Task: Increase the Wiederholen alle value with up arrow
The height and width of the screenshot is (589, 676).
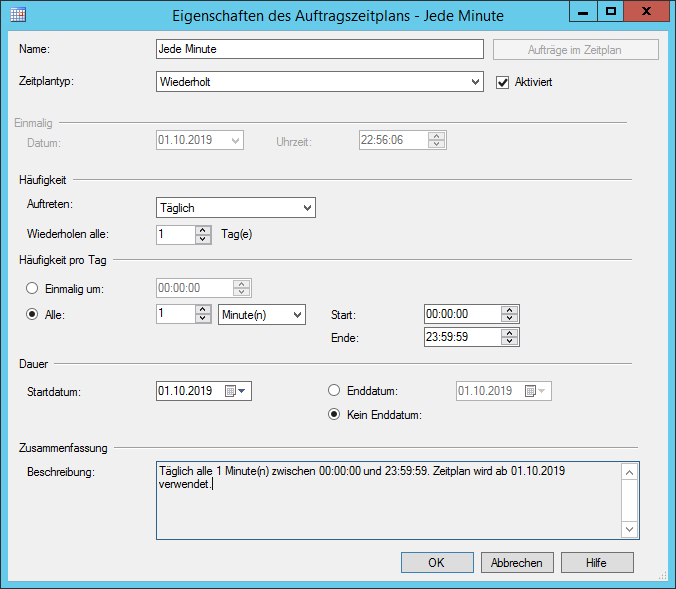Action: tap(203, 230)
